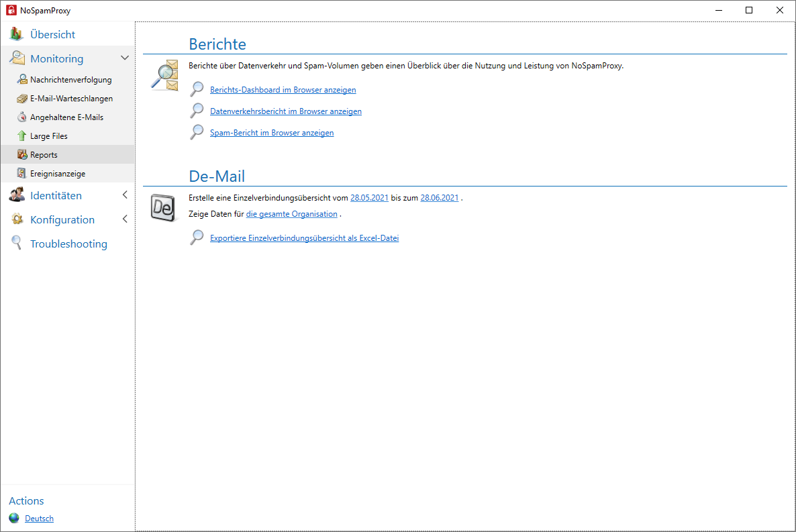
Task: Click the NoSpamProxy title bar app icon
Action: [x=11, y=10]
